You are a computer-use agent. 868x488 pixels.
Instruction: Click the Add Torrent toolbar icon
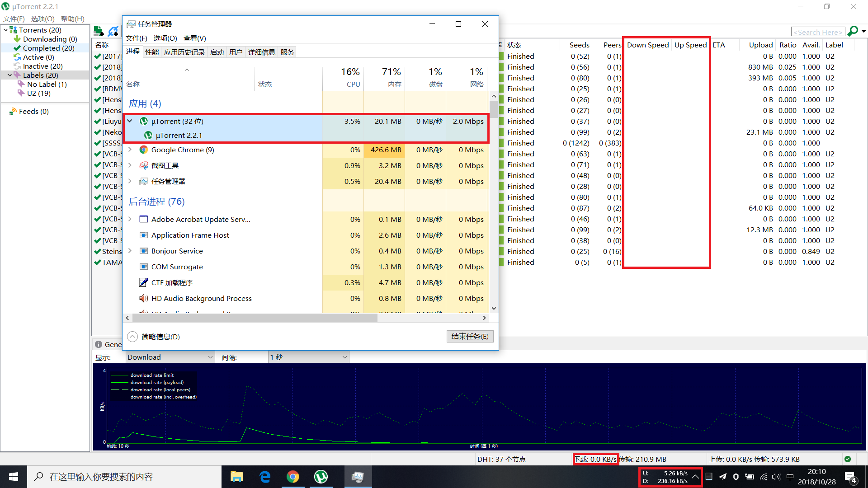tap(98, 31)
